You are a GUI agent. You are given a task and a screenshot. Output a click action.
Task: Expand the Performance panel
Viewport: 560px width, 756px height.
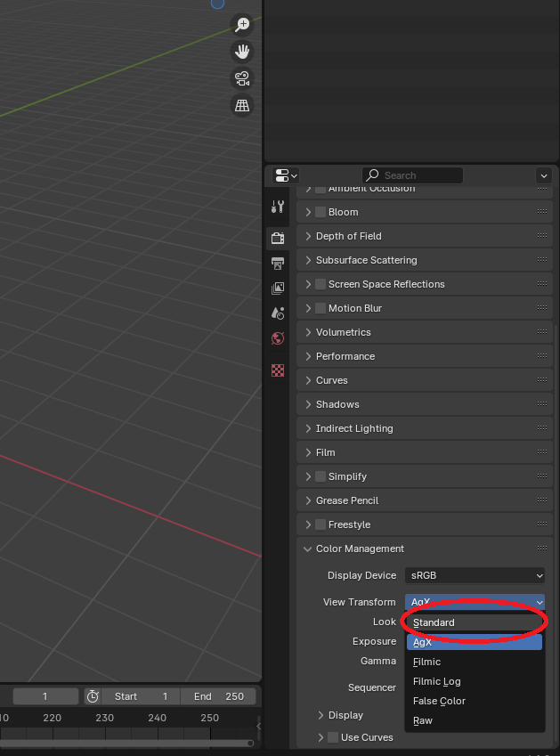click(424, 356)
